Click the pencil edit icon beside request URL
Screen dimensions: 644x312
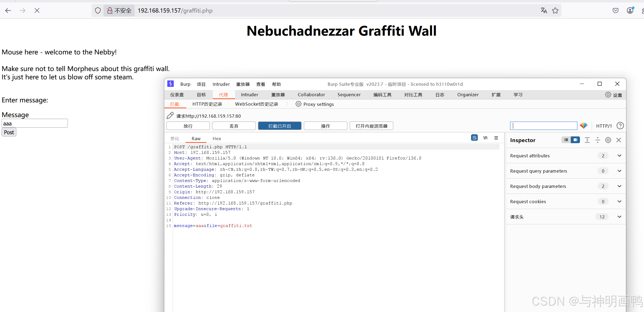tap(170, 116)
